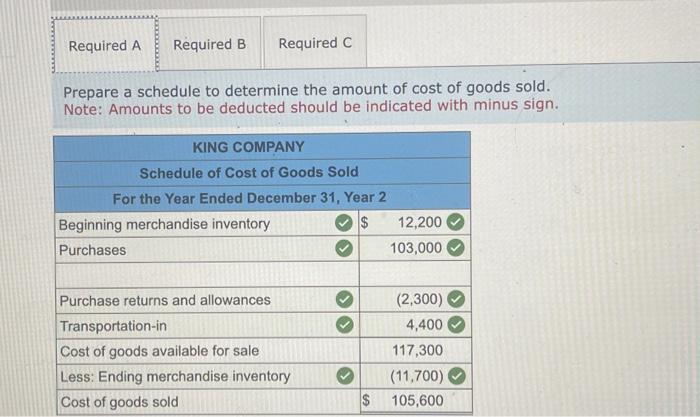Click the green checkmark beside Purchases label
This screenshot has height=417, width=700.
(x=344, y=248)
